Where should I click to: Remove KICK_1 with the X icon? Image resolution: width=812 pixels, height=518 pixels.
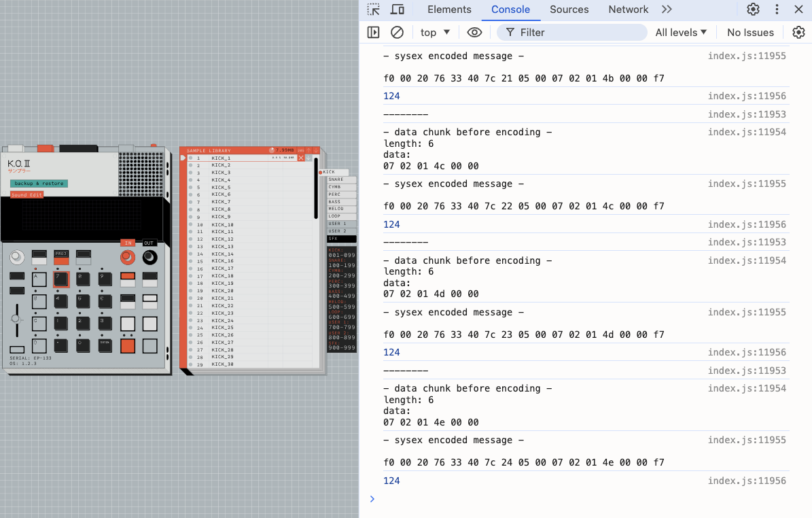(301, 158)
